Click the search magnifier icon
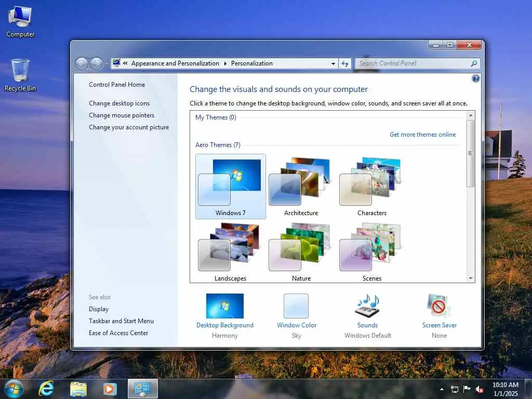 (x=474, y=63)
